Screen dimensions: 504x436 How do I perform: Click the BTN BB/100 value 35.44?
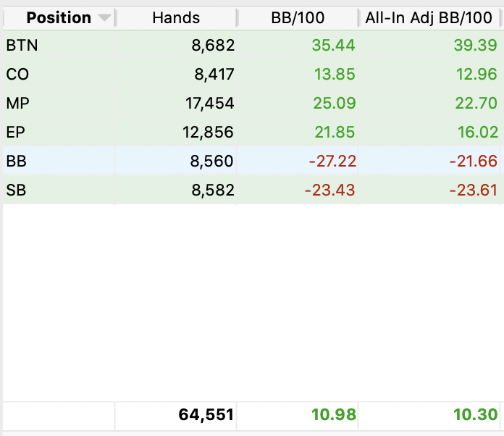click(334, 46)
